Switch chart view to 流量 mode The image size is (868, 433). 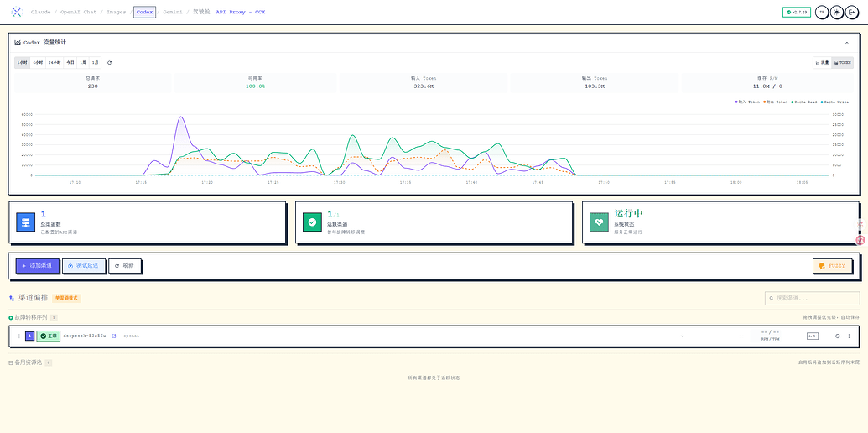823,63
